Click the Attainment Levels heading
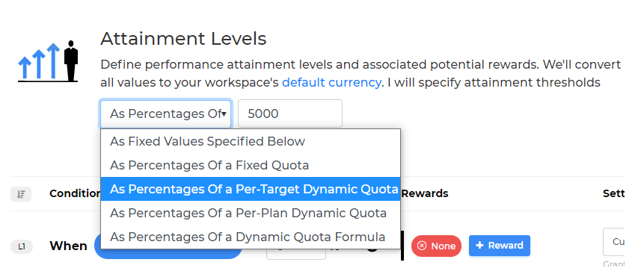This screenshot has height=277, width=644. point(183,39)
